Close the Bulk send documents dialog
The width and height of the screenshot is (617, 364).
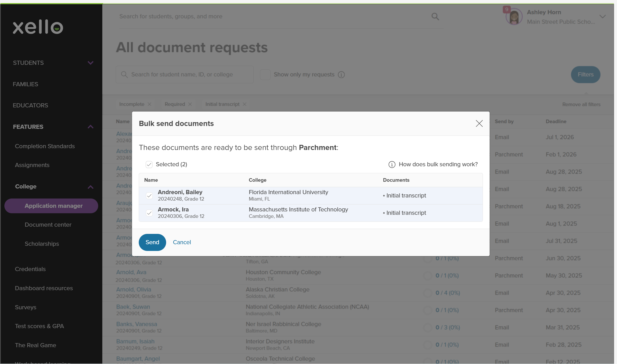[479, 123]
